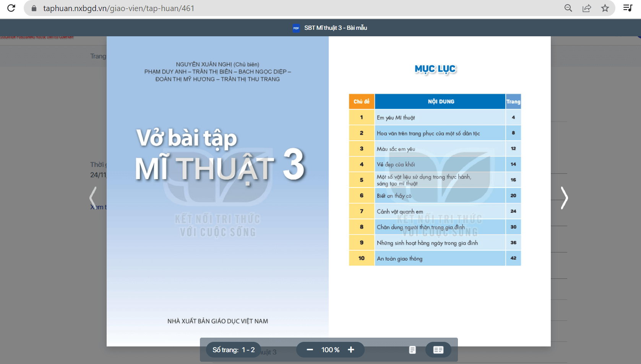Click topic number 10 cell
641x364 pixels.
point(362,258)
